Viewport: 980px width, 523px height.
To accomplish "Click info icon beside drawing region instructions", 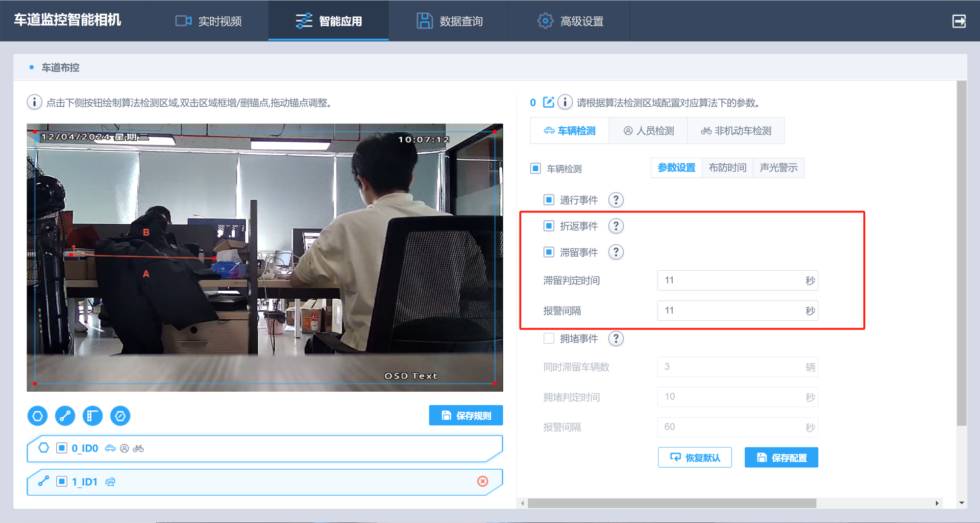I will (x=34, y=102).
